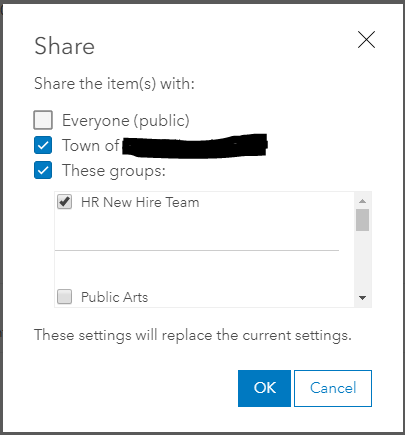405x435 pixels.
Task: Close the Share dialog with the X
Action: [x=366, y=39]
